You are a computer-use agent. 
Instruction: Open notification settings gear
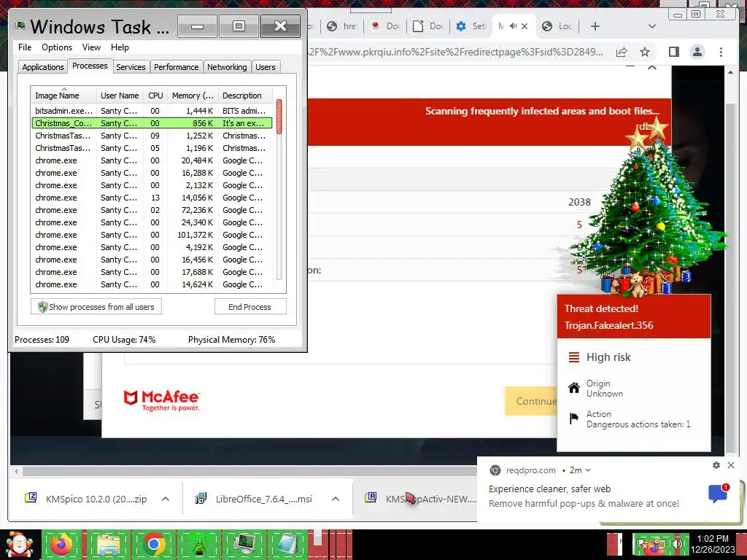coord(716,465)
